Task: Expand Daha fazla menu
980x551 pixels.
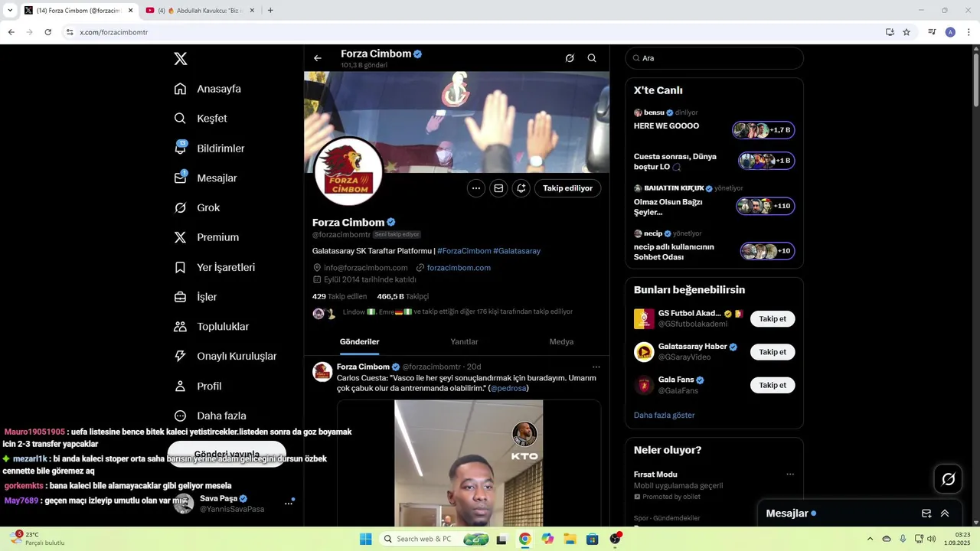Action: click(x=210, y=416)
